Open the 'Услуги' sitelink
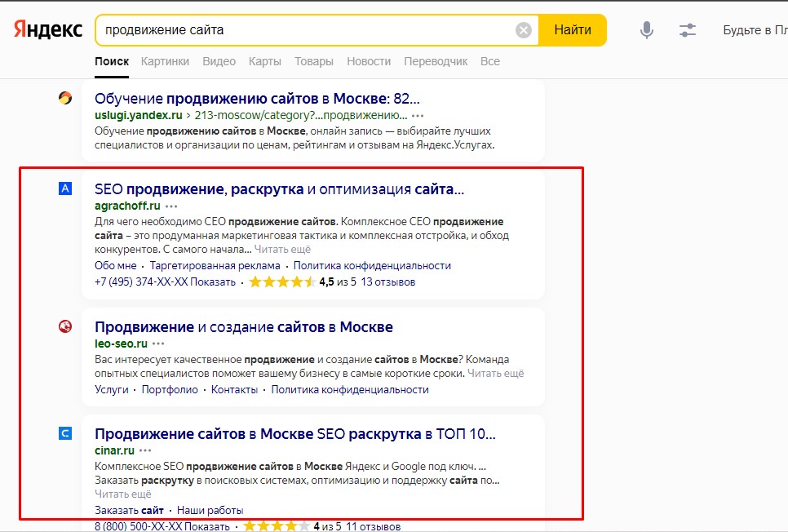 coord(112,390)
